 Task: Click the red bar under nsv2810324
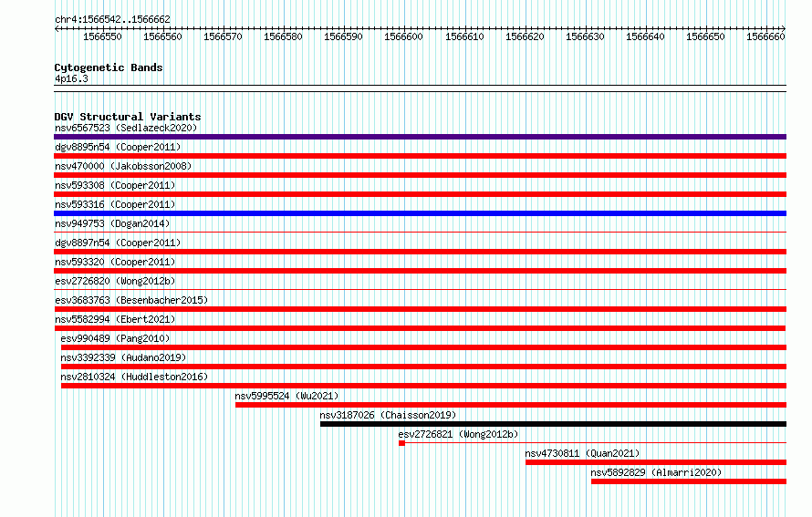pos(423,386)
